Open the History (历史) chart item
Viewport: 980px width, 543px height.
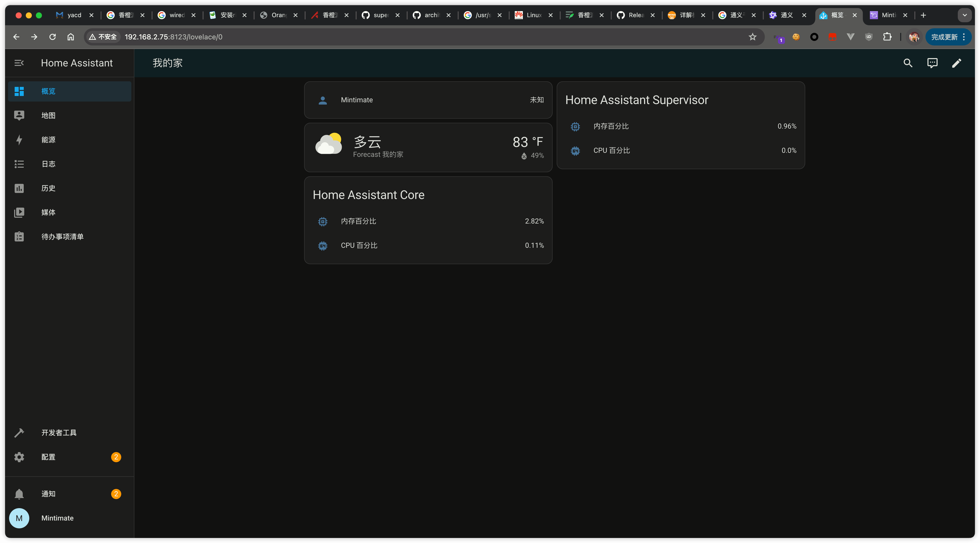48,188
